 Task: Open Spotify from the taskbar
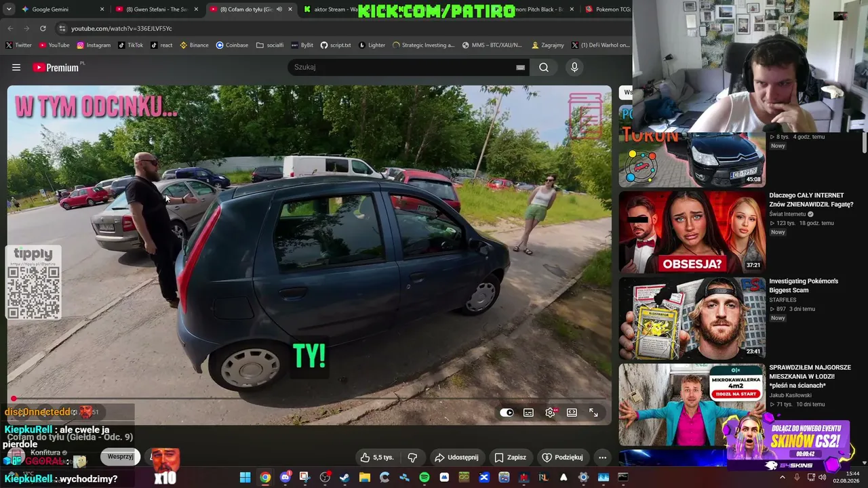point(425,477)
